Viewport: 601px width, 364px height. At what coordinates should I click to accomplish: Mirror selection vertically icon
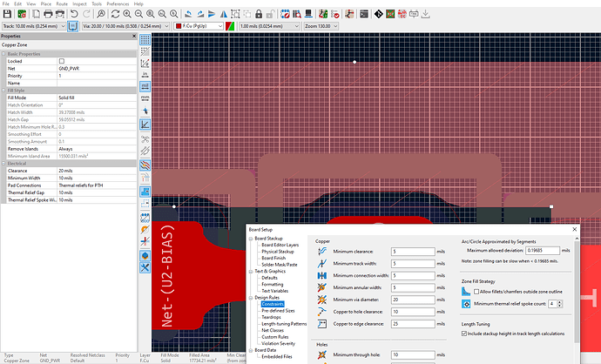(x=212, y=14)
